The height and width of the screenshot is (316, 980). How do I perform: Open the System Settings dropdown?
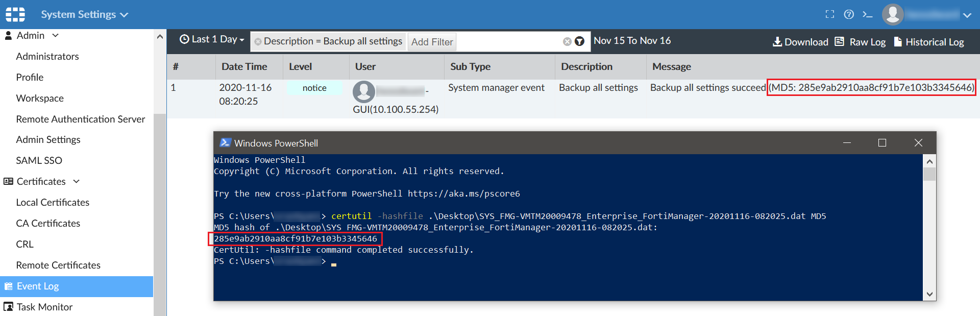84,14
